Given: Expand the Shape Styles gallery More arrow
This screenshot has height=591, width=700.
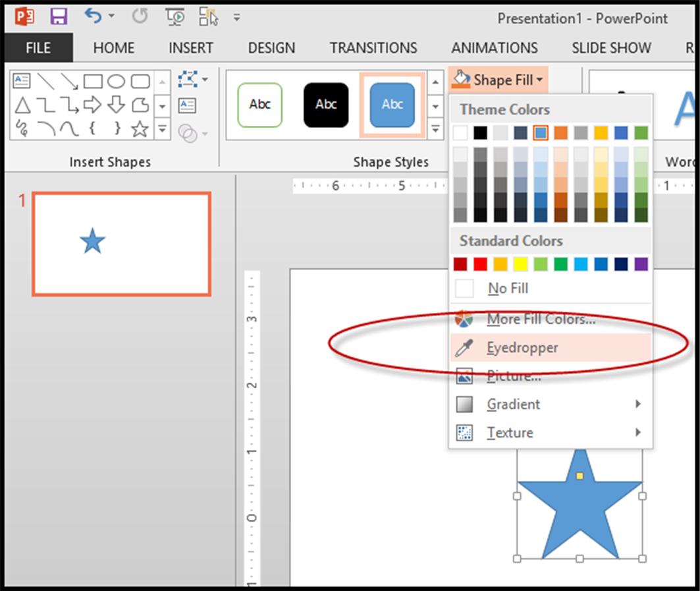Looking at the screenshot, I should click(x=436, y=130).
